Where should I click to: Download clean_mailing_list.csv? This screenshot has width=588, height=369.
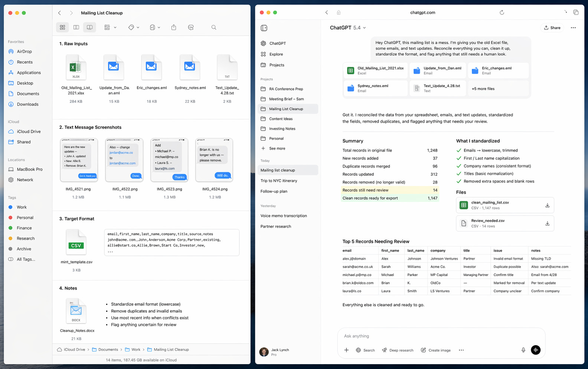(547, 205)
